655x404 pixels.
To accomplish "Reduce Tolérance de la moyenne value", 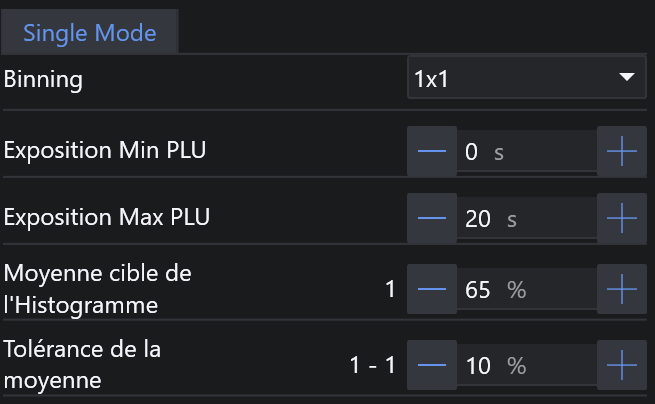I will coord(432,366).
